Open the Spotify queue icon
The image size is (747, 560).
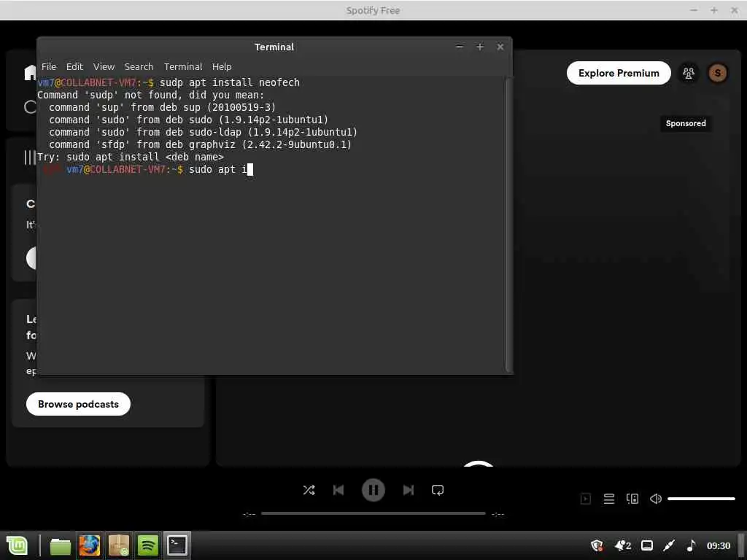point(609,499)
